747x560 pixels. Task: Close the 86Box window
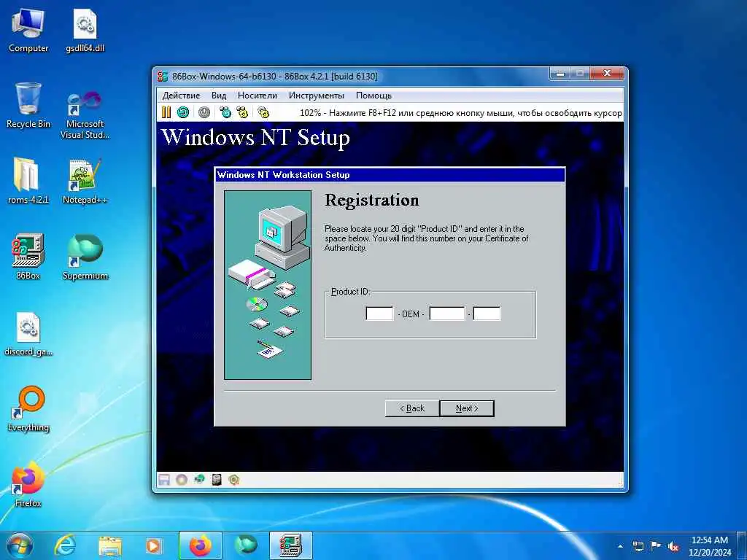(x=607, y=74)
